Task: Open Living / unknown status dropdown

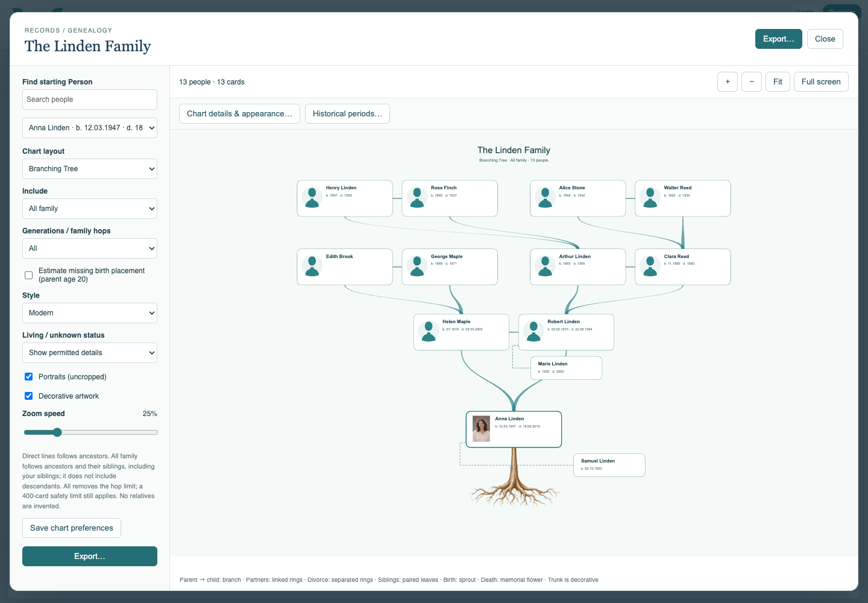Action: [90, 353]
